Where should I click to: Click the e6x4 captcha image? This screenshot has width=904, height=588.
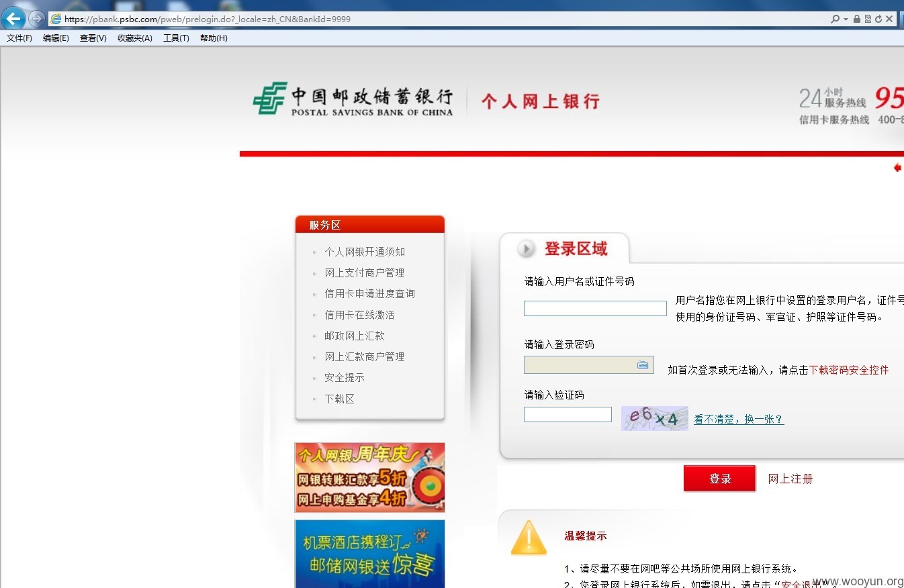tap(655, 418)
